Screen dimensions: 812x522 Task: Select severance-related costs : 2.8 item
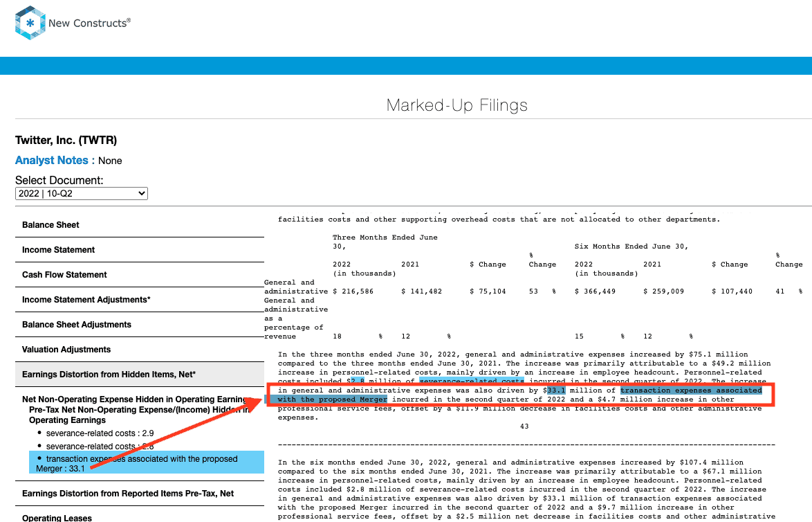click(100, 447)
